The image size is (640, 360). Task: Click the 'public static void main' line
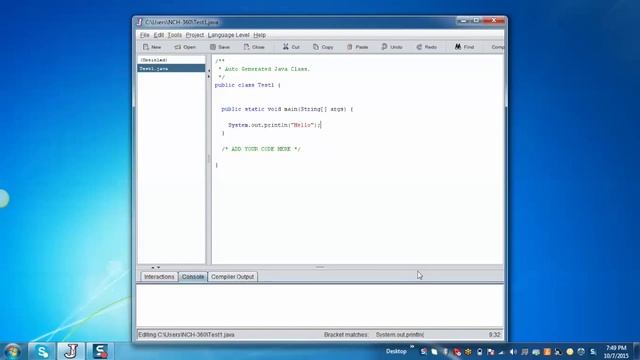coord(287,109)
